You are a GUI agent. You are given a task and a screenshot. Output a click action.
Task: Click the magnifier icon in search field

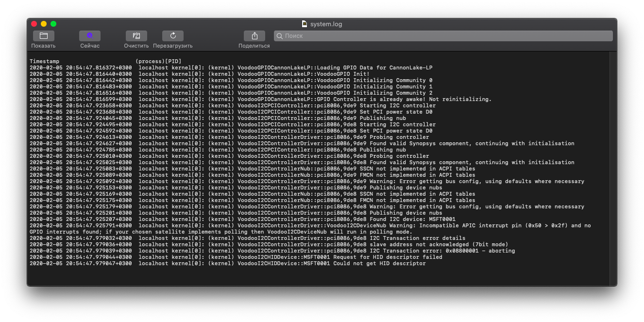tap(280, 36)
